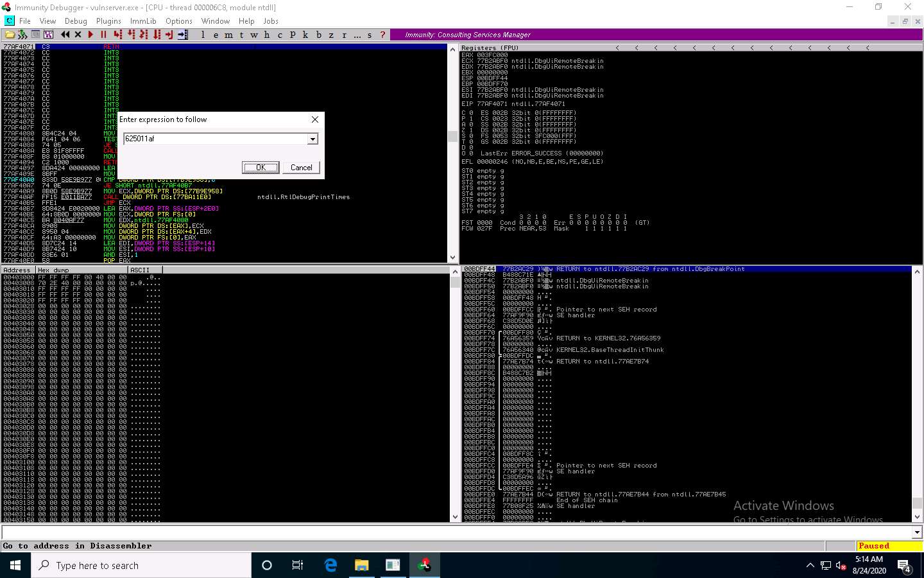Close the debugged program with X toolbar icon
924x578 pixels.
tap(78, 35)
